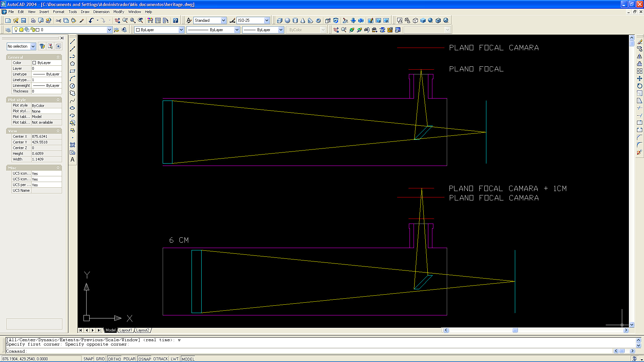Viewport: 644px width, 362px height.
Task: Click the Command line input area
Action: click(x=309, y=351)
